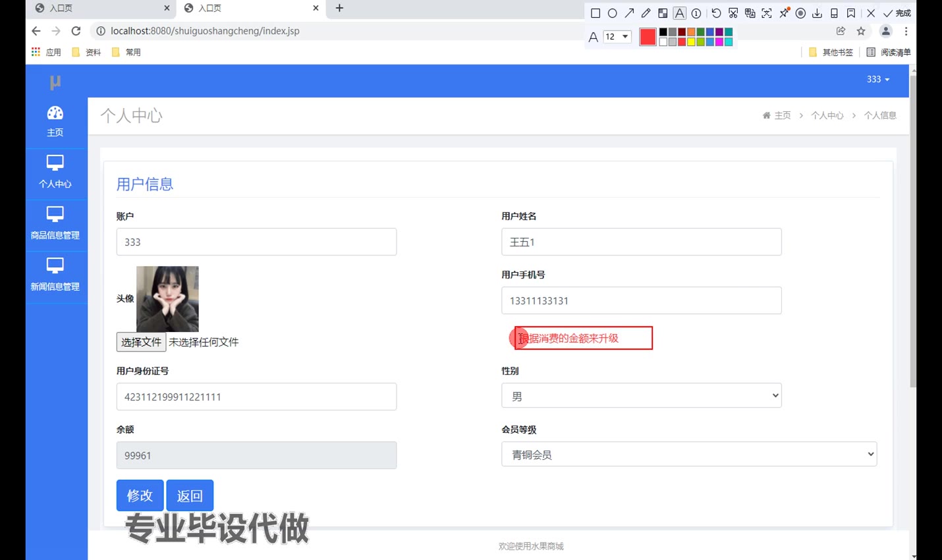Image resolution: width=942 pixels, height=560 pixels.
Task: Open 商品信息管理 in the sidebar
Action: [x=55, y=224]
